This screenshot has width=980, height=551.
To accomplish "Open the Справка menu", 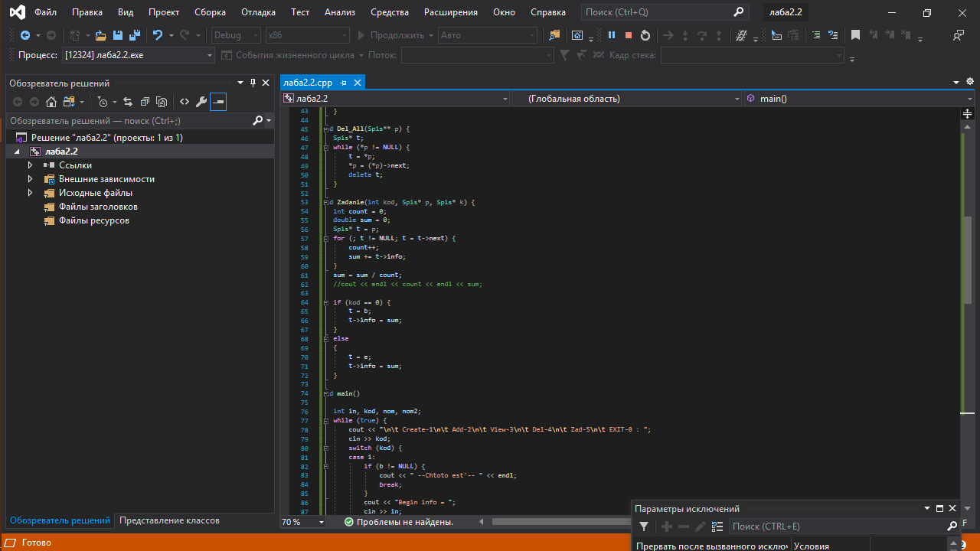I will coord(548,12).
